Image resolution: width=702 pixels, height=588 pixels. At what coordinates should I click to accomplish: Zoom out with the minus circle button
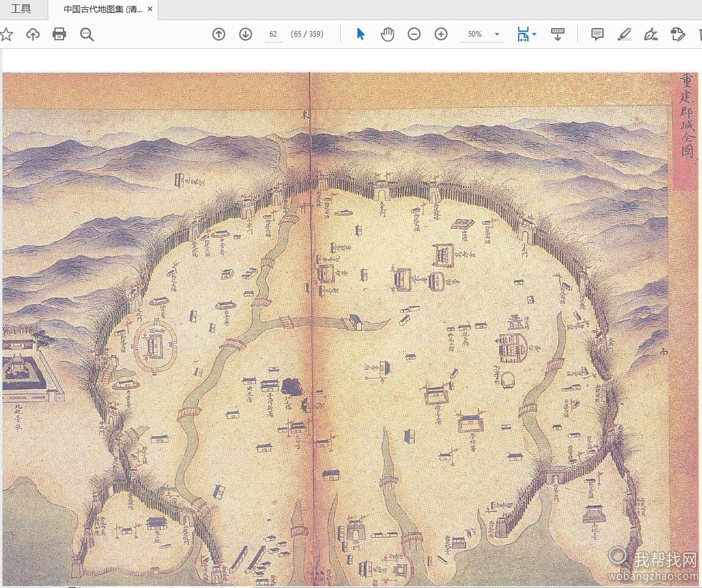(x=414, y=34)
